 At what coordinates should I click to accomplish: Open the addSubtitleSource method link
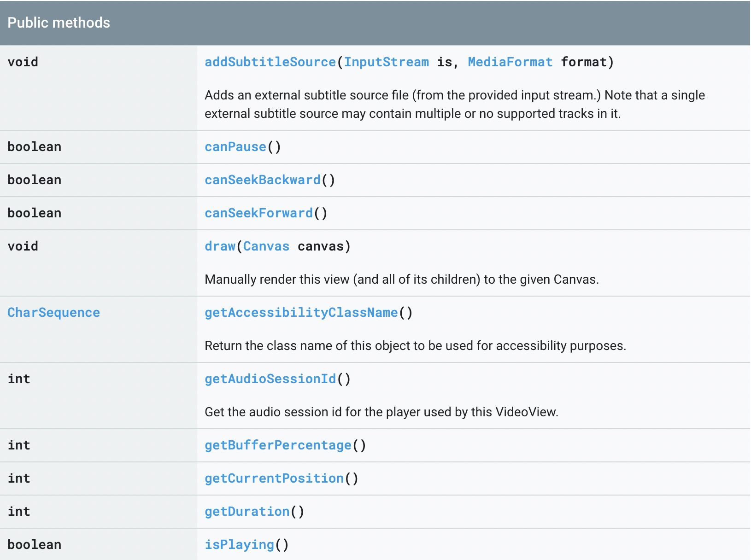click(x=270, y=62)
